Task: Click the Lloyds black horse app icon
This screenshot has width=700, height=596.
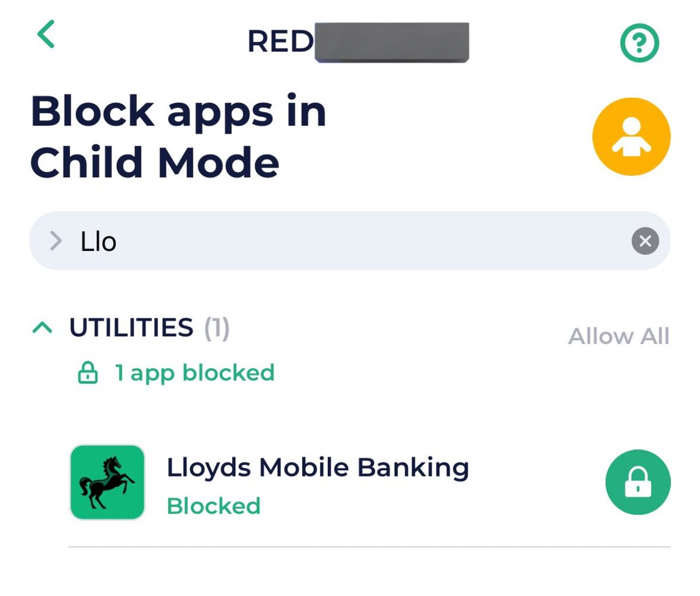Action: (x=107, y=482)
